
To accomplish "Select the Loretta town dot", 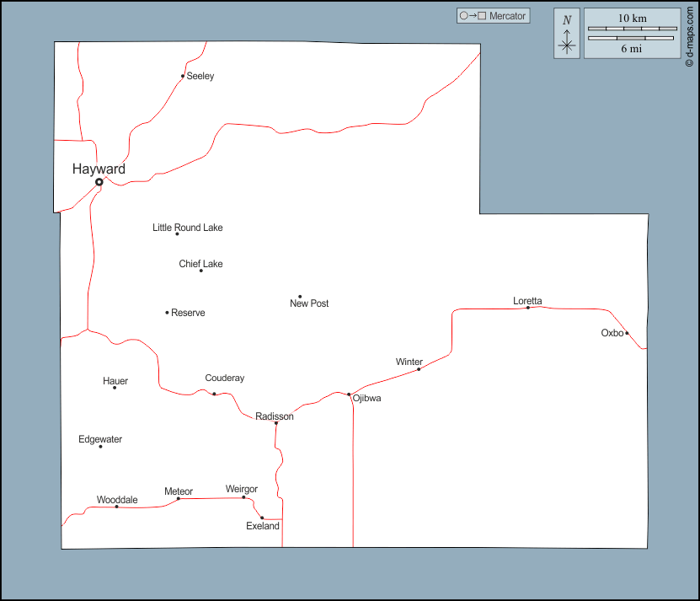I will [528, 308].
